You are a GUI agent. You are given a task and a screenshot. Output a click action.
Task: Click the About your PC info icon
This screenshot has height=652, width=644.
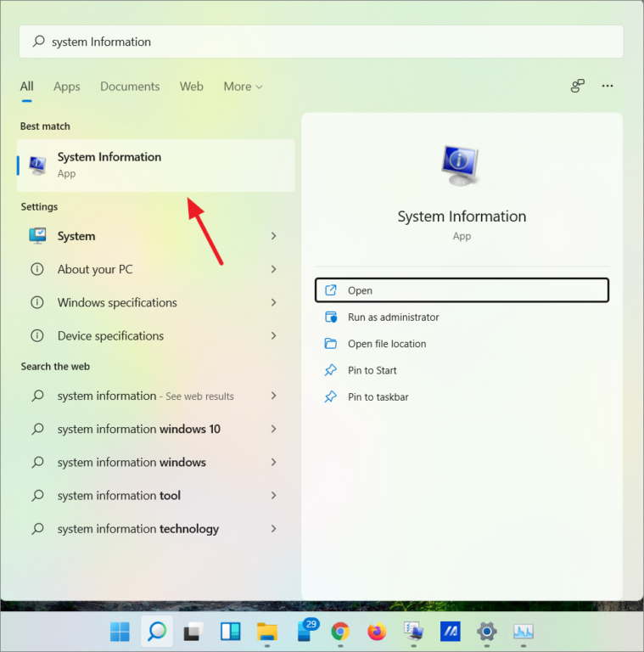(x=37, y=269)
